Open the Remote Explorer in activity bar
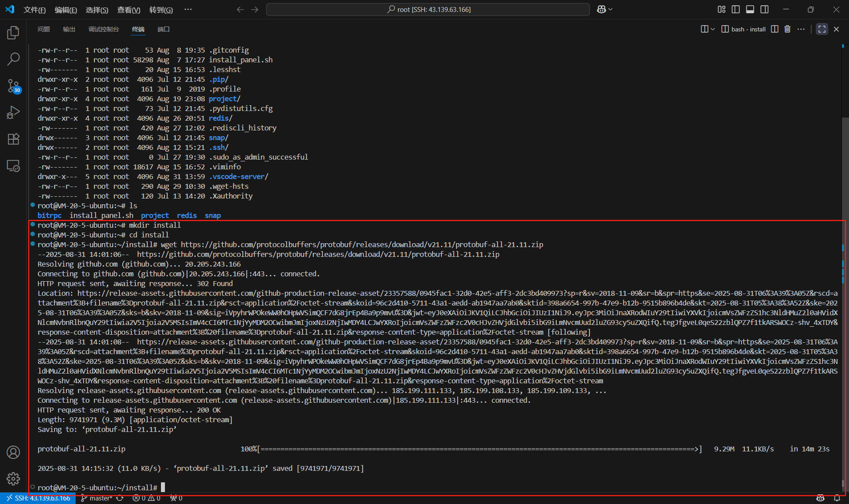The width and height of the screenshot is (849, 504). tap(13, 165)
